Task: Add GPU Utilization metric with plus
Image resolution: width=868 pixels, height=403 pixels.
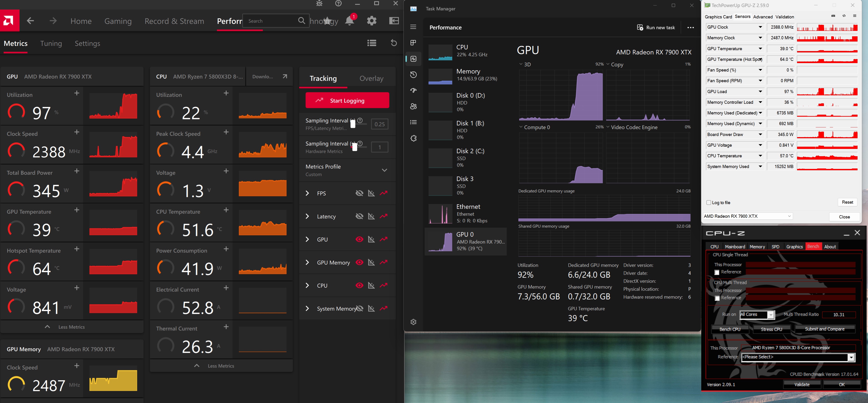Action: (x=77, y=93)
